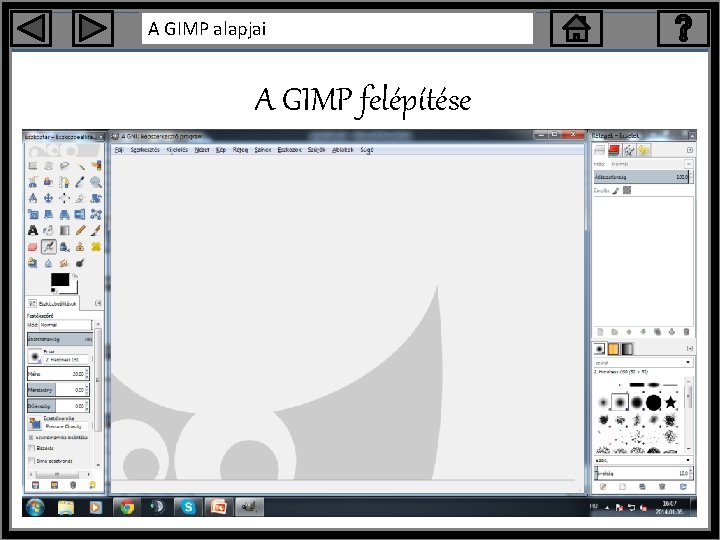The height and width of the screenshot is (540, 720).
Task: Select the Paintbrush tool
Action: point(96,230)
